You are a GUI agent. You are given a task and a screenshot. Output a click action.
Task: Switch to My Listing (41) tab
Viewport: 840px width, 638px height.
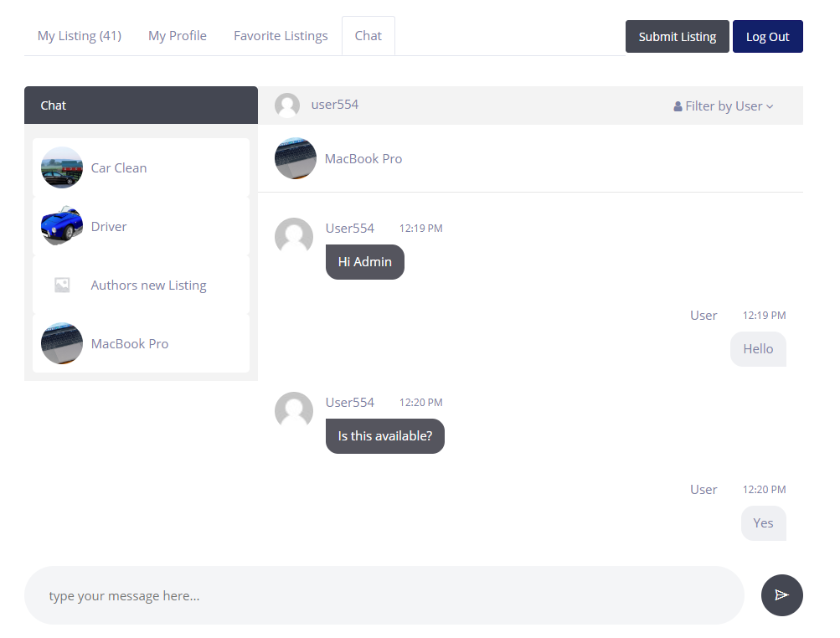pyautogui.click(x=80, y=36)
